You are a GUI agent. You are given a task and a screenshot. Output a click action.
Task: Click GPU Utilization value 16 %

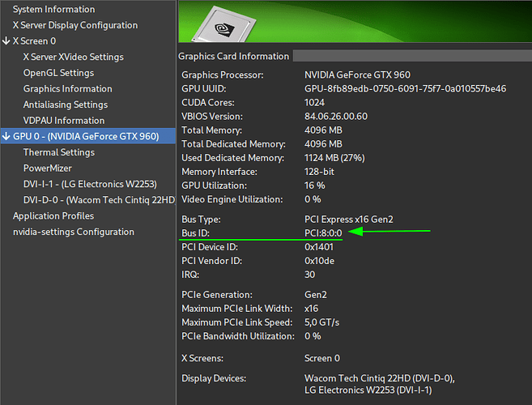click(x=314, y=185)
